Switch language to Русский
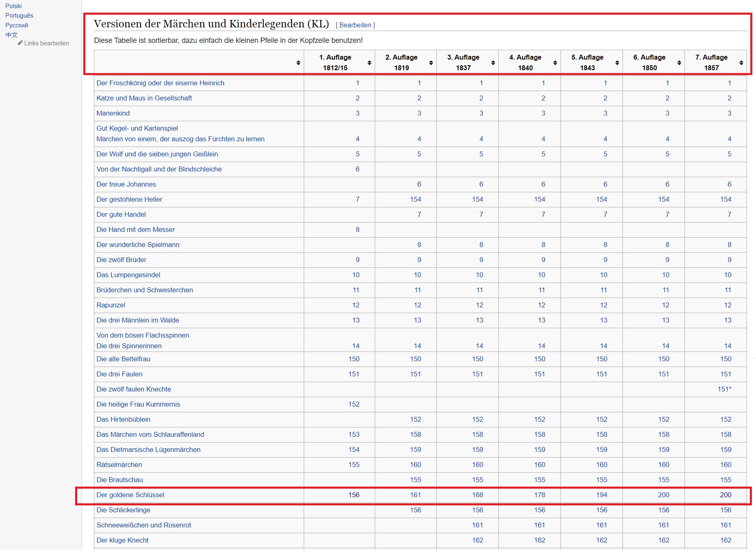 (17, 25)
